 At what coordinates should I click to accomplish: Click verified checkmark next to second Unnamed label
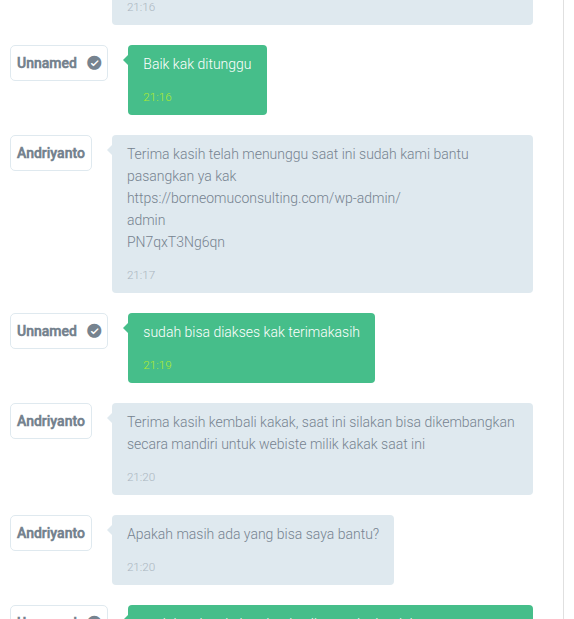[x=94, y=331]
